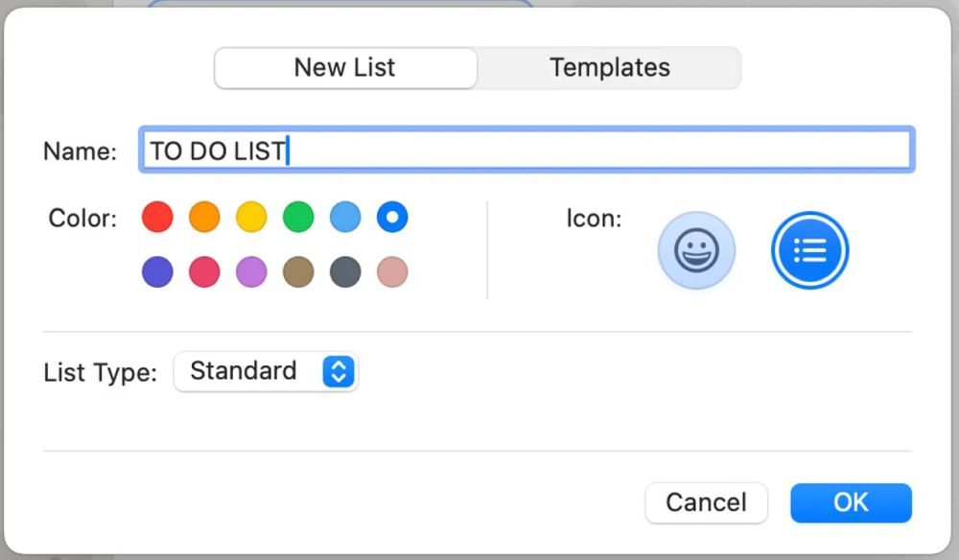Choose the indigo color swatch
Screen dimensions: 959x560
[157, 271]
